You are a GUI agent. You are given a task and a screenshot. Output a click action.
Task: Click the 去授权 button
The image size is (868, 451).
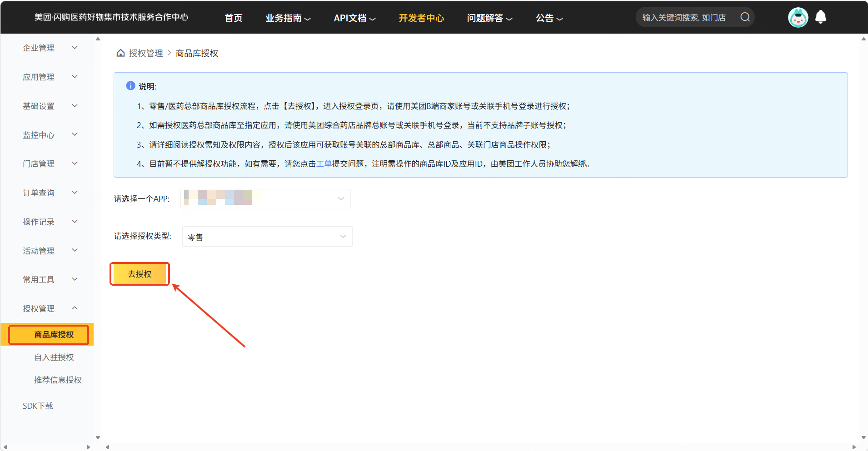pyautogui.click(x=140, y=274)
